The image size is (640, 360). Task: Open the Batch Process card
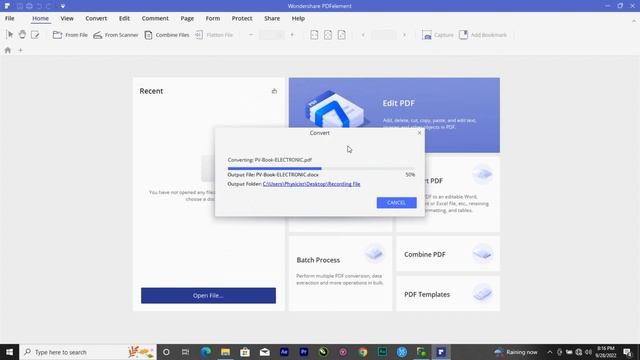pos(340,273)
